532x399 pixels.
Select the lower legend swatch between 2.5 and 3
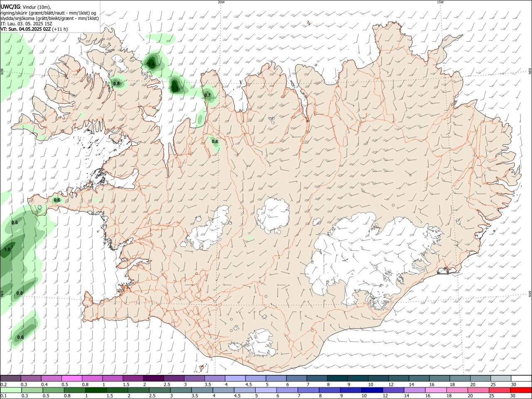(x=159, y=390)
